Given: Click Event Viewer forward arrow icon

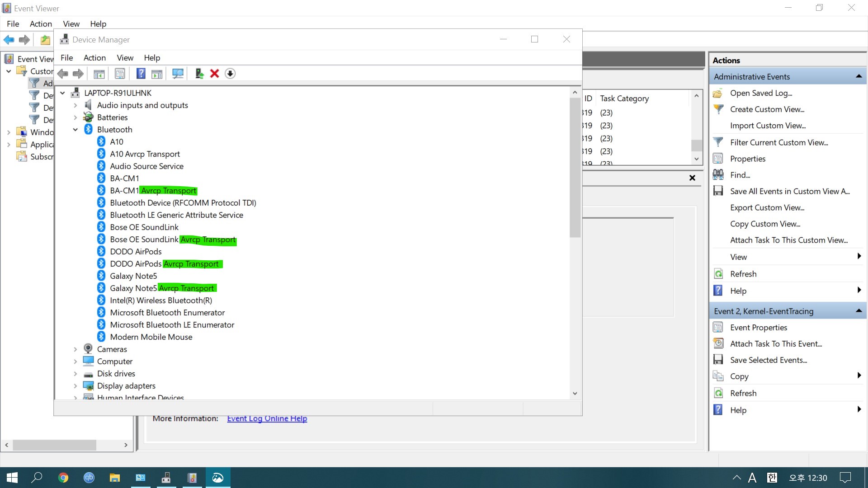Looking at the screenshot, I should pos(24,40).
